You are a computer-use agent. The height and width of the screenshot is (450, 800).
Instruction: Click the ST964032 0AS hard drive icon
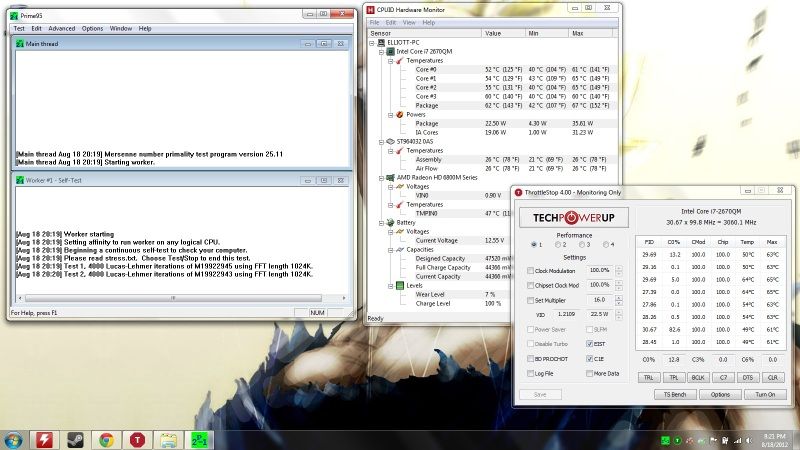coord(390,141)
